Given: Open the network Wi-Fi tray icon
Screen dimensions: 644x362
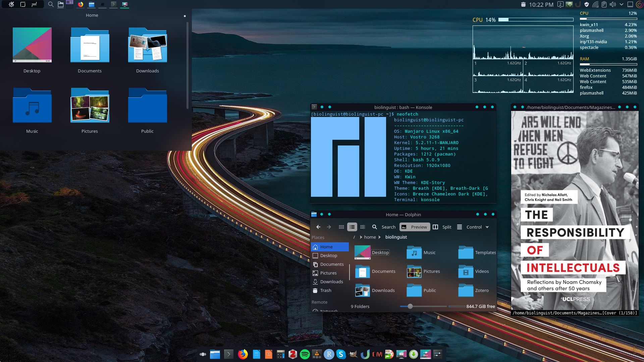Looking at the screenshot, I should click(x=595, y=4).
